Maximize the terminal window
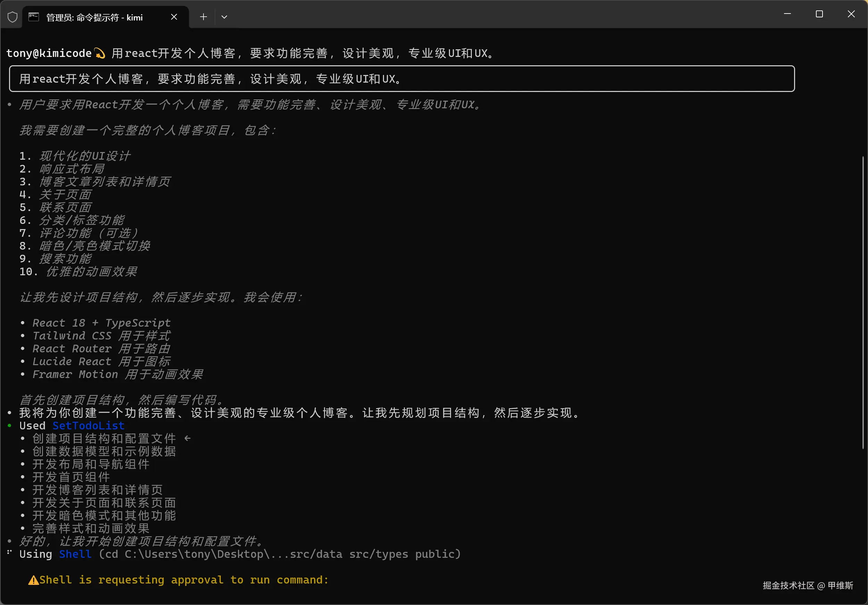 point(819,14)
